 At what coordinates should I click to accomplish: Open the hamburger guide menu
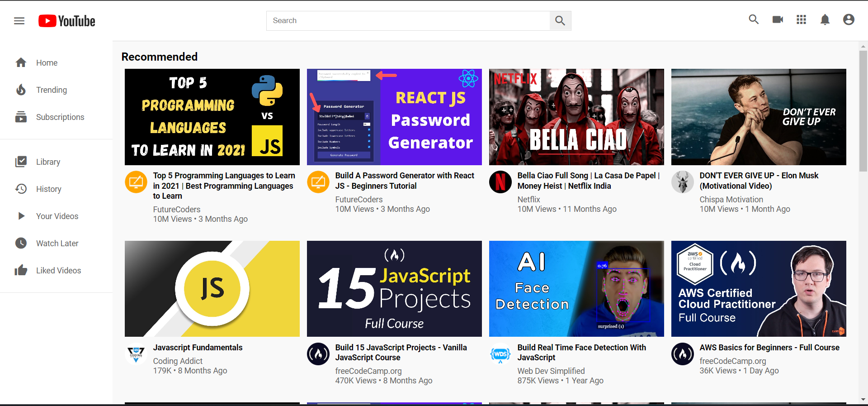pyautogui.click(x=19, y=21)
